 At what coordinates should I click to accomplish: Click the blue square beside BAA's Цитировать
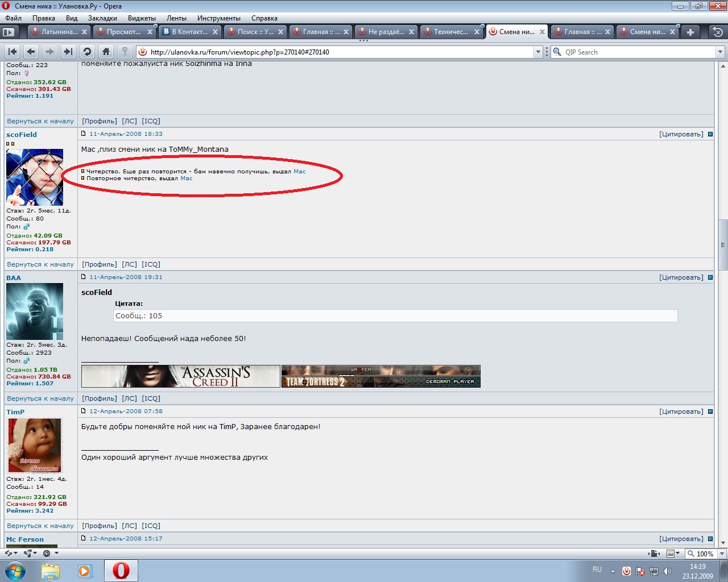710,277
